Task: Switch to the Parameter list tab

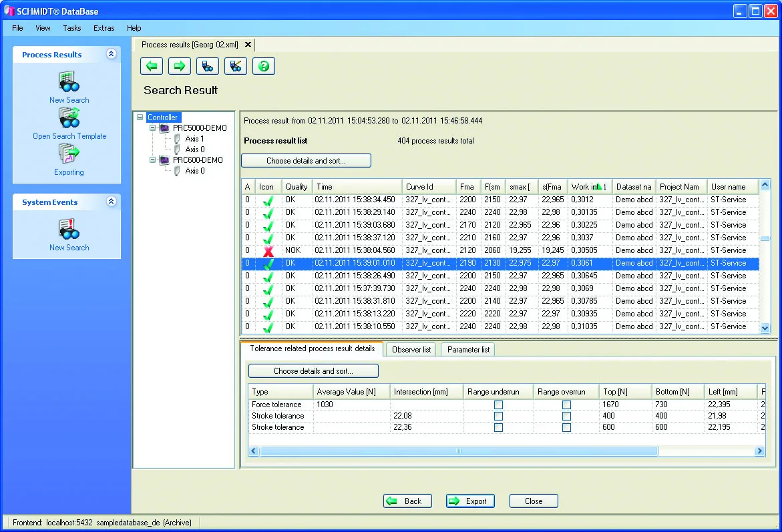Action: point(468,350)
